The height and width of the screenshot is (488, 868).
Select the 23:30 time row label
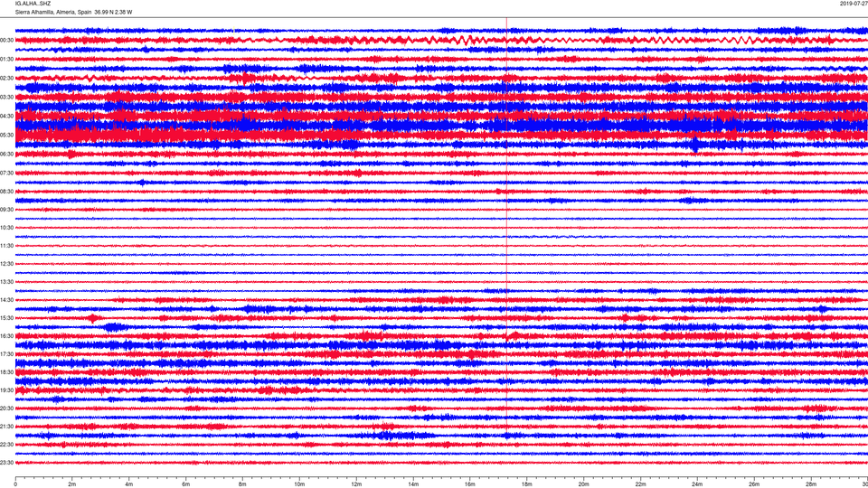tap(6, 463)
